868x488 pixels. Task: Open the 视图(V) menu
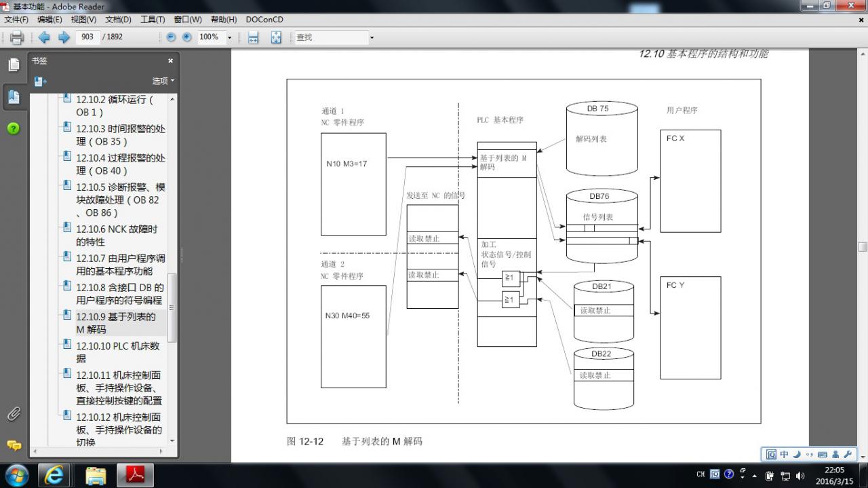tap(83, 20)
